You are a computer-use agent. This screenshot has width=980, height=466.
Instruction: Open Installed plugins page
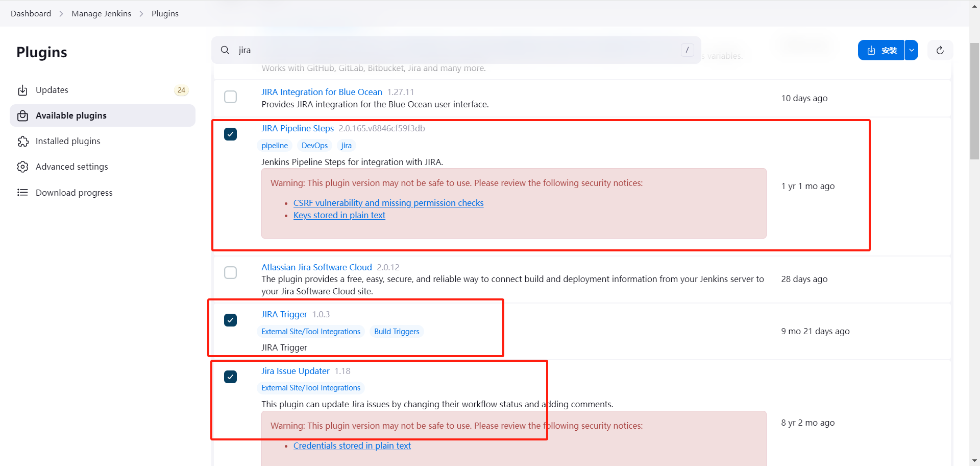pos(102,142)
